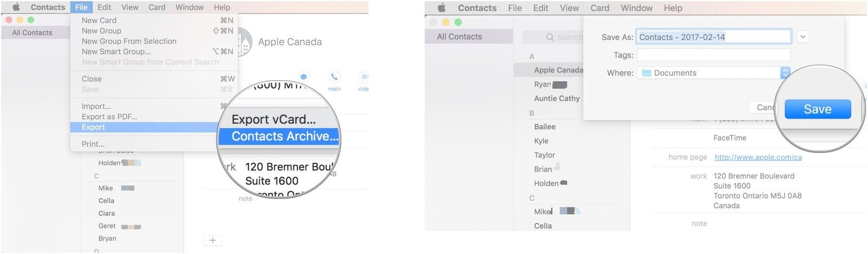This screenshot has width=868, height=254.
Task: Open the Where location dropdown
Action: 784,73
